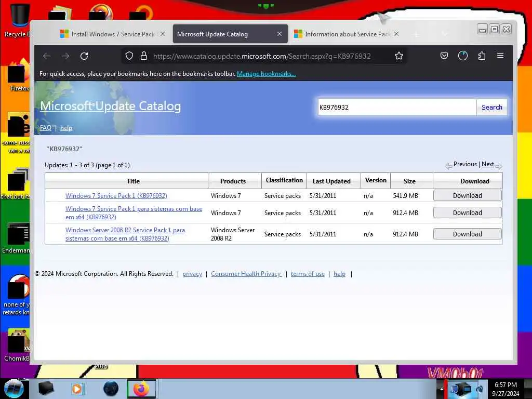This screenshot has height=399, width=532.
Task: Download the Windows 7 x64 912.4 MB pack
Action: 468,212
